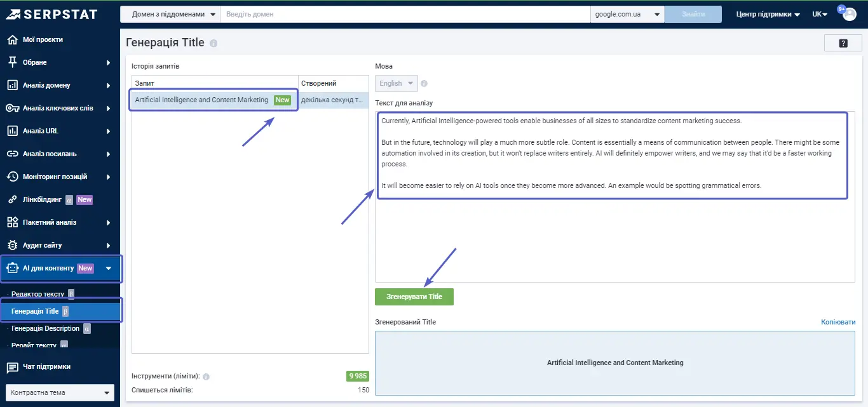Click the help question mark button
The width and height of the screenshot is (868, 407).
coord(843,43)
